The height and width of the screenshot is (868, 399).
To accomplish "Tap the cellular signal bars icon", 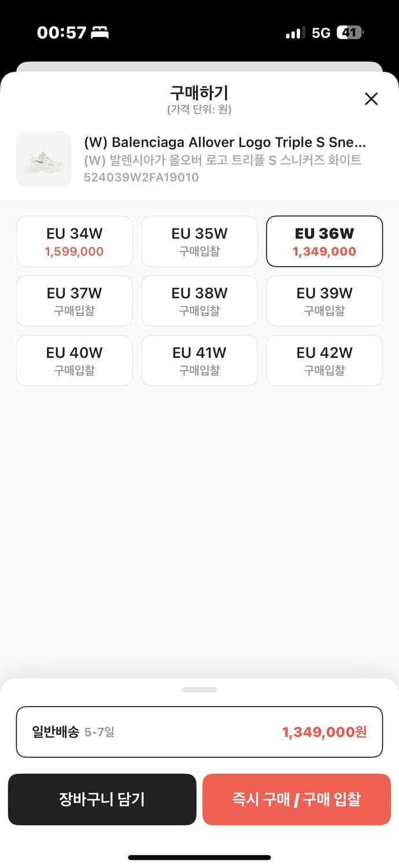I will click(x=295, y=32).
